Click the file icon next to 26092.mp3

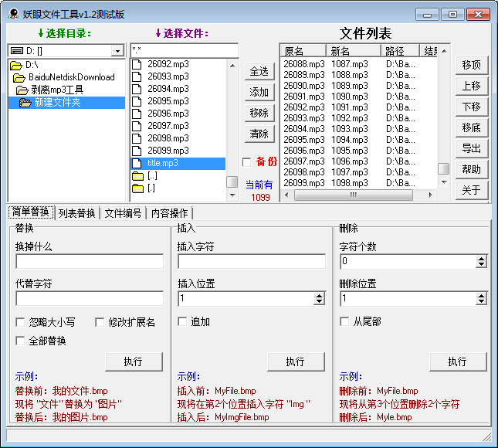(x=137, y=64)
